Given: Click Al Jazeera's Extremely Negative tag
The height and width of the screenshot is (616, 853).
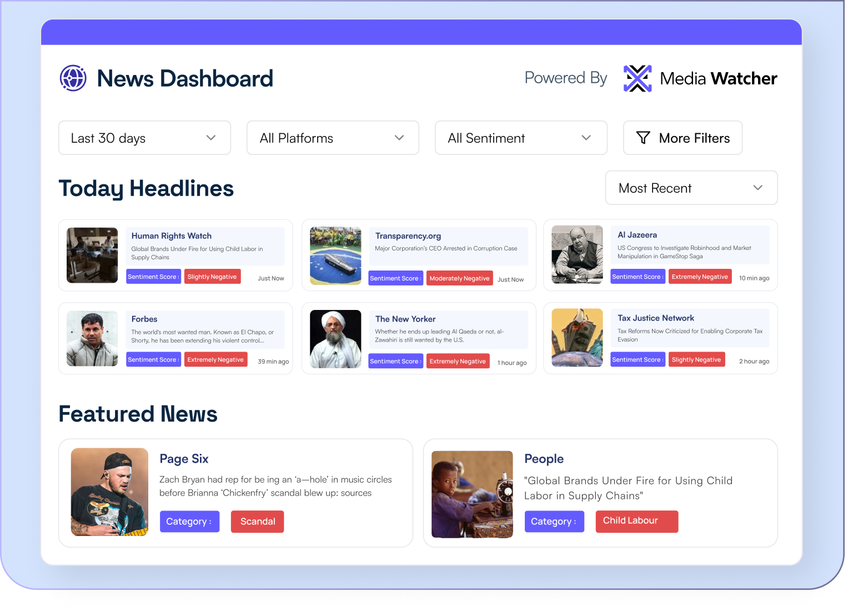Looking at the screenshot, I should click(700, 277).
